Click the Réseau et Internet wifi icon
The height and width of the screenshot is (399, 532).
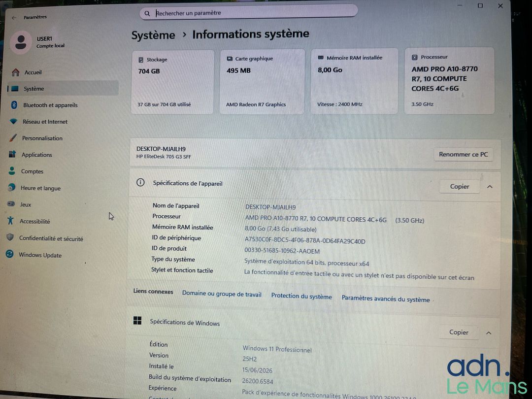[x=13, y=121]
